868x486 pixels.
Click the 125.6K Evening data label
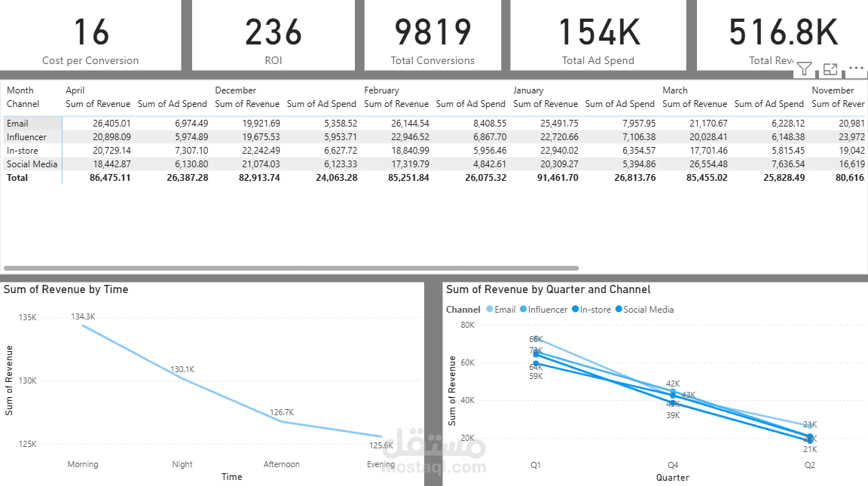[x=381, y=445]
